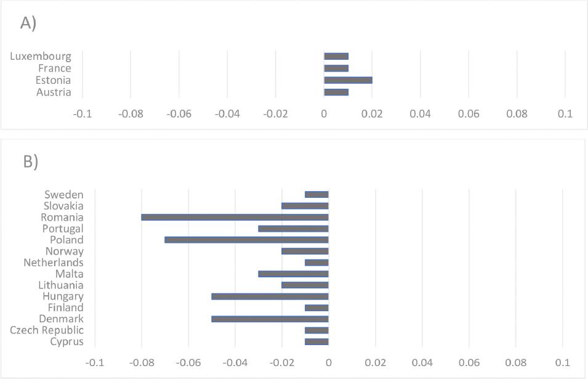Image resolution: width=588 pixels, height=379 pixels.
Task: Click the Malta bar
Action: tap(293, 274)
